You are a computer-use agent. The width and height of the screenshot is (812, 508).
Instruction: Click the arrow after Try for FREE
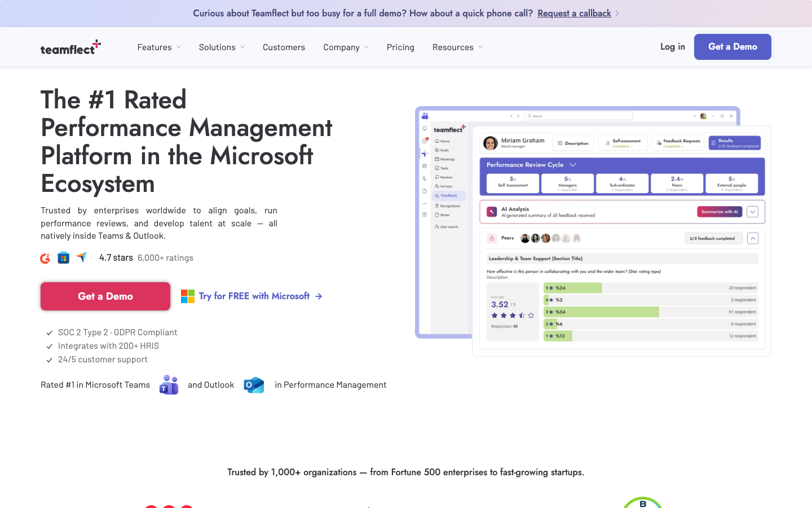319,296
